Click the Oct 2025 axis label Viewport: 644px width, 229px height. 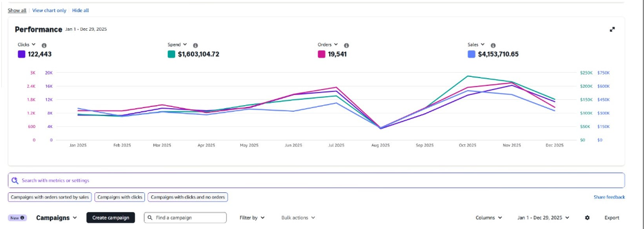click(x=468, y=145)
